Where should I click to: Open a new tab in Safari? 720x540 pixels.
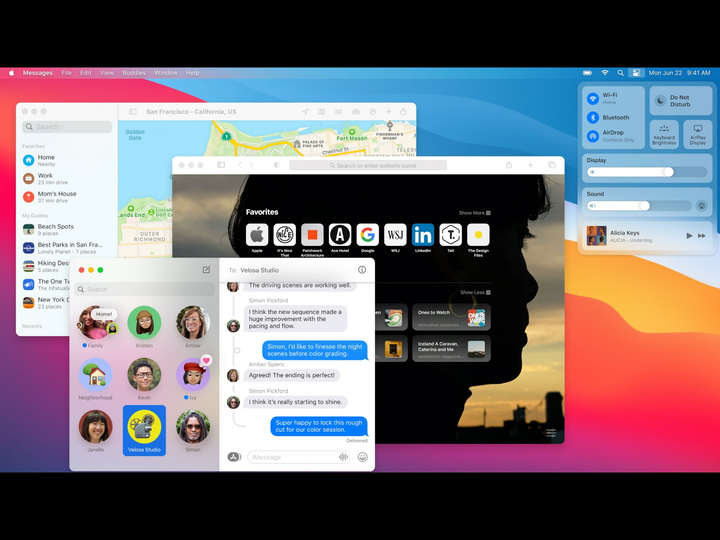pyautogui.click(x=530, y=165)
